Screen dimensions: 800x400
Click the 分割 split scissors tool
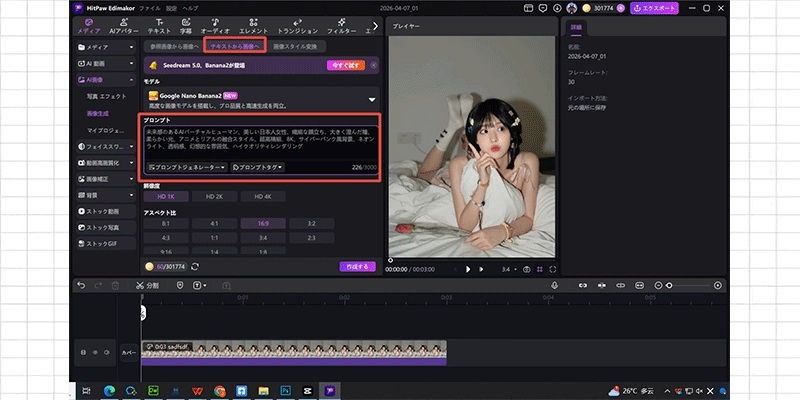coord(147,286)
